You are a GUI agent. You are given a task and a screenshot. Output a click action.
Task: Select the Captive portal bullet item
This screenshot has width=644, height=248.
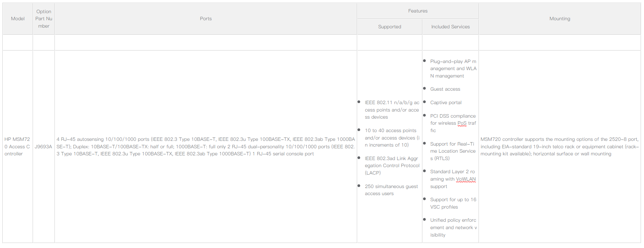click(446, 102)
